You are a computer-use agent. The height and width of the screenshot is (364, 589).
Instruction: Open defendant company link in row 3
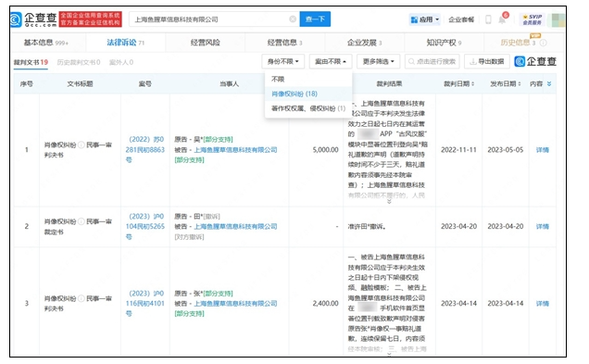tap(235, 304)
